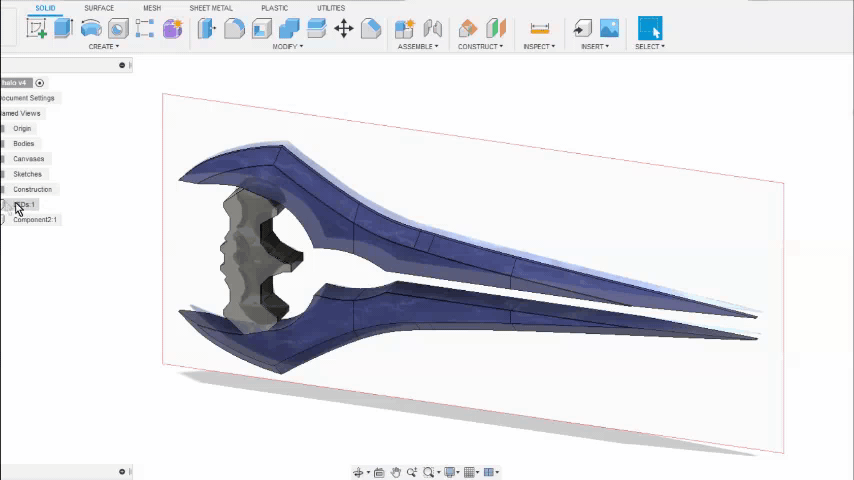Collapse the browser panel minus button
The image size is (854, 480).
tap(122, 65)
